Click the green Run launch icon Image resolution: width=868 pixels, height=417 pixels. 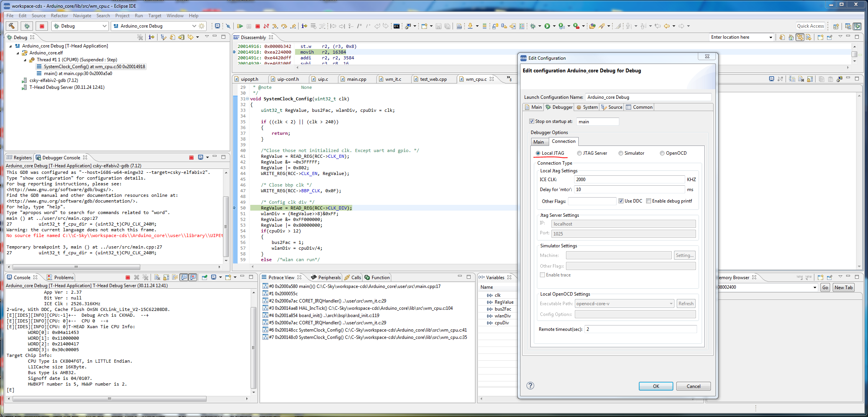coord(547,26)
